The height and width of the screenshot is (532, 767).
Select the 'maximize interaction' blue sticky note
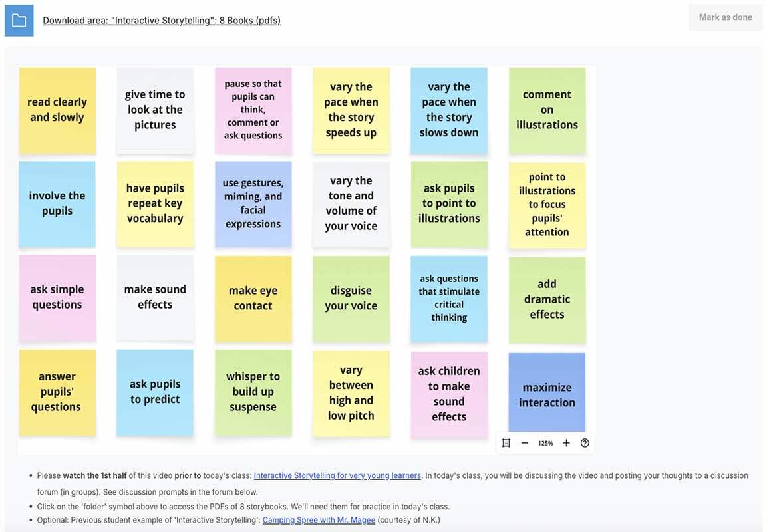pyautogui.click(x=547, y=394)
